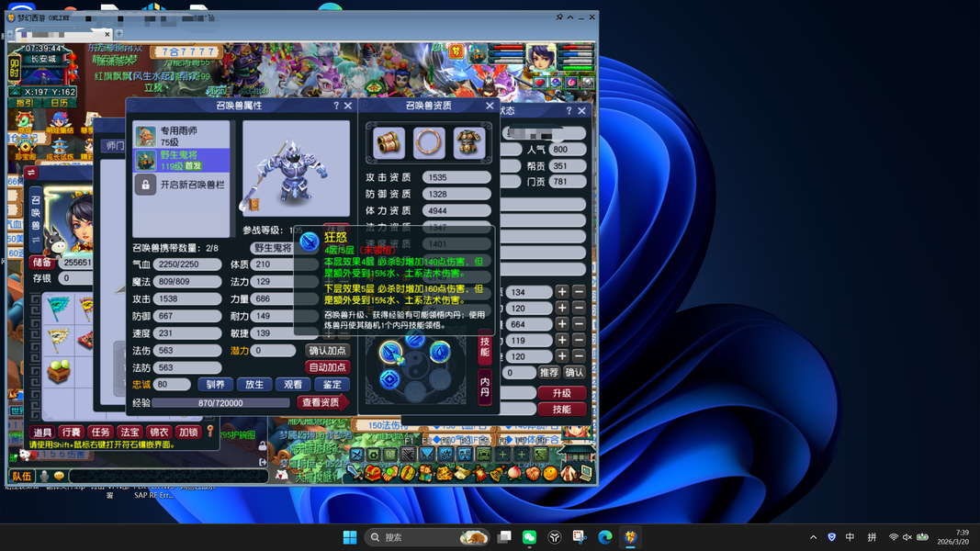Click the teal flag item in inventory
Image resolution: width=980 pixels, height=551 pixels.
tap(59, 306)
